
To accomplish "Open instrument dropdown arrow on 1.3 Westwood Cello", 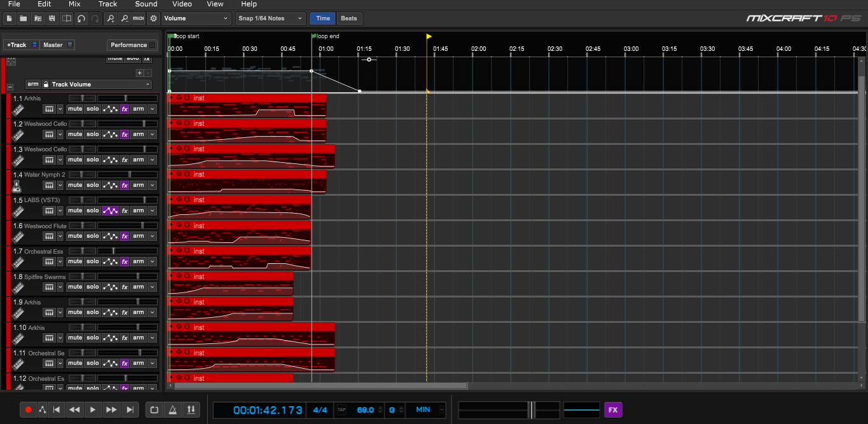I will pyautogui.click(x=60, y=160).
